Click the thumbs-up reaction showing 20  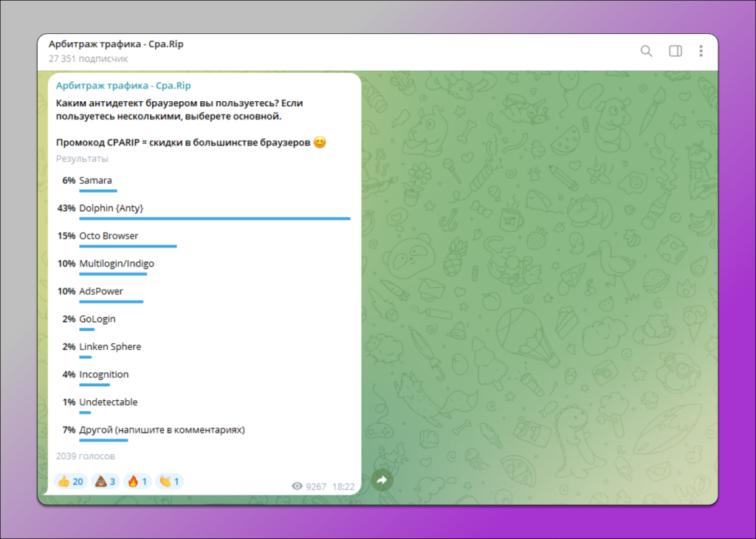[70, 481]
